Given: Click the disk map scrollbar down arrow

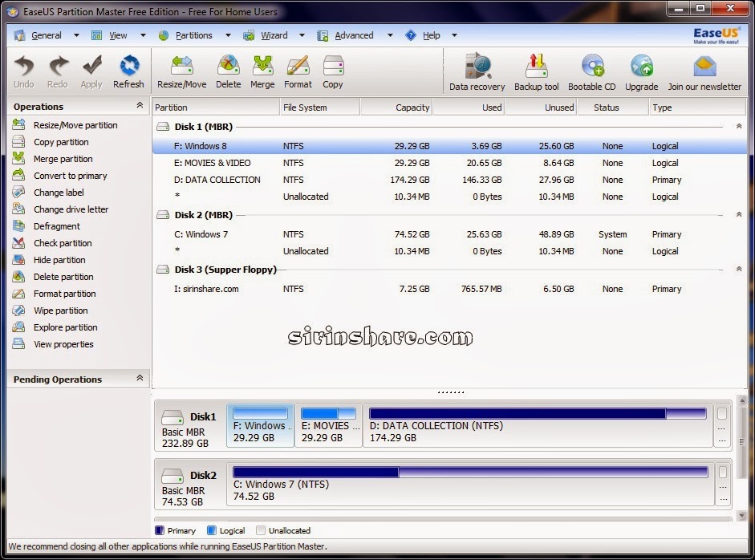Looking at the screenshot, I should click(x=742, y=516).
